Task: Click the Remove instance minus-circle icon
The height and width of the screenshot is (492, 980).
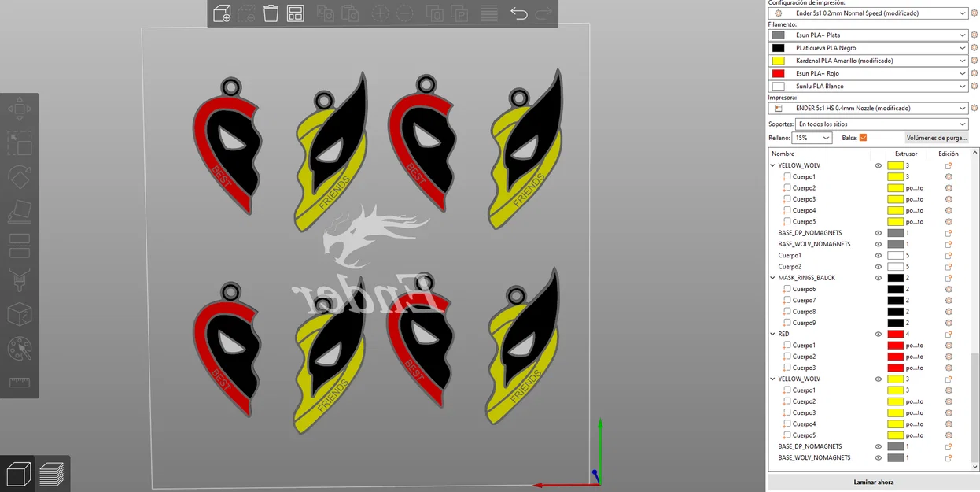Action: [404, 13]
